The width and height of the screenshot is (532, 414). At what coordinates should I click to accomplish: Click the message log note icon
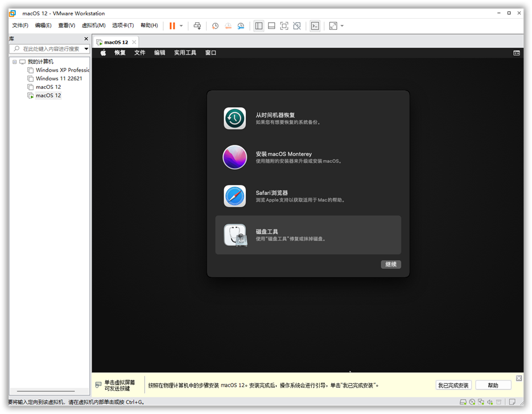512,402
